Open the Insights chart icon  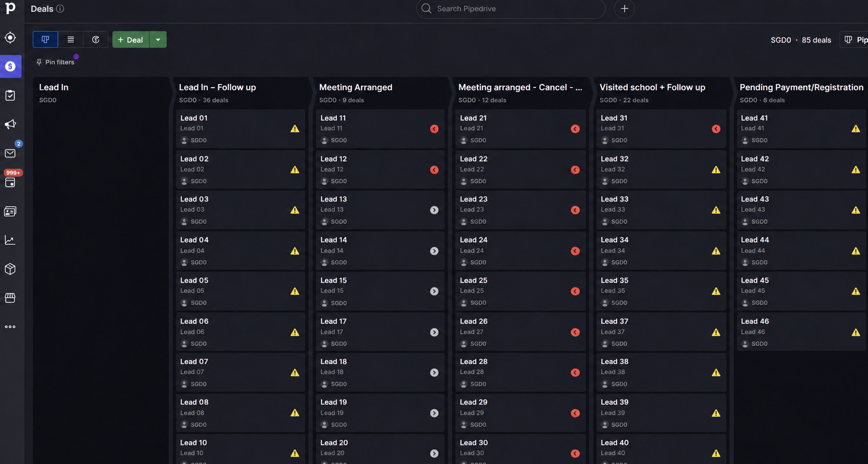coord(10,240)
